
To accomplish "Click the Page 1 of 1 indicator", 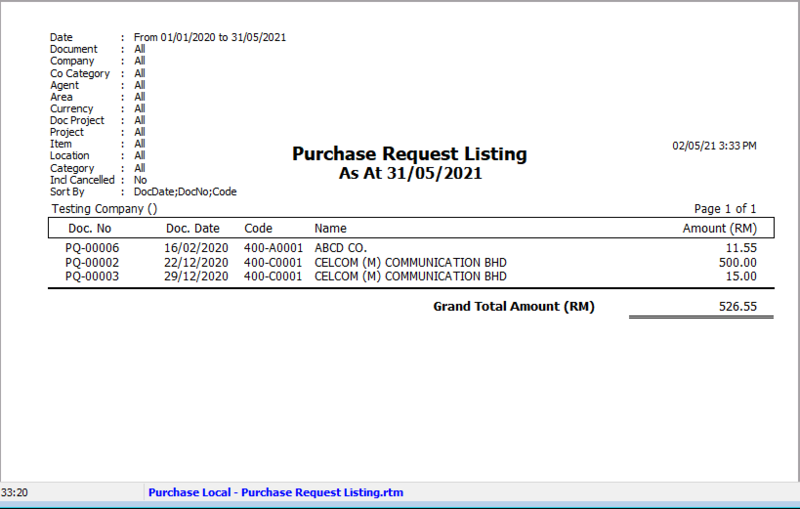I will click(x=725, y=209).
